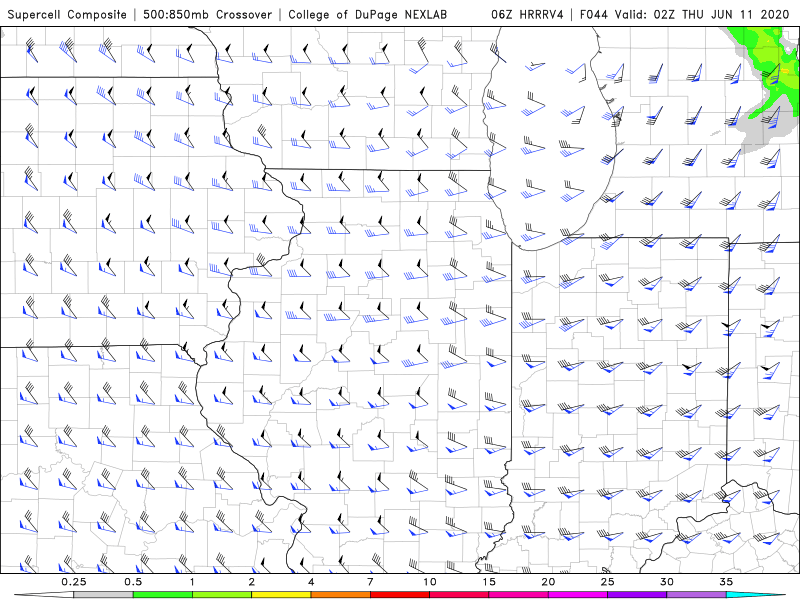Select the legend value 10
Image resolution: width=800 pixels, height=600 pixels.
point(430,582)
